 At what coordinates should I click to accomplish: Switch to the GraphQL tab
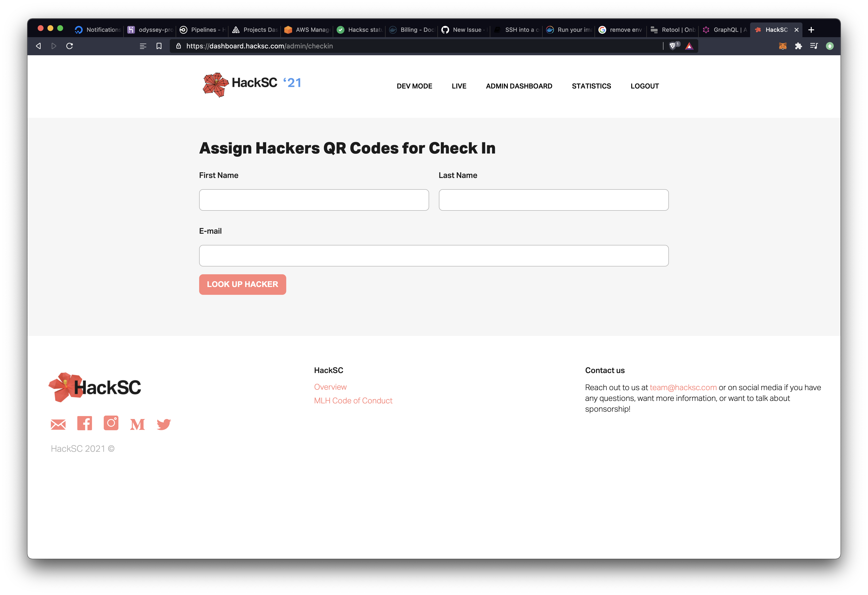coord(725,30)
